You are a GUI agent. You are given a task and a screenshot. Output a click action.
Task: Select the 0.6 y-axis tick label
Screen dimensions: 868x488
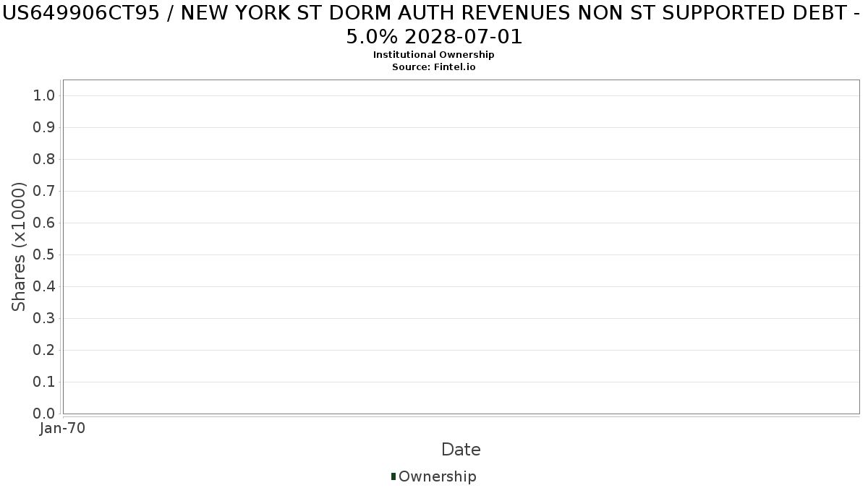click(45, 223)
